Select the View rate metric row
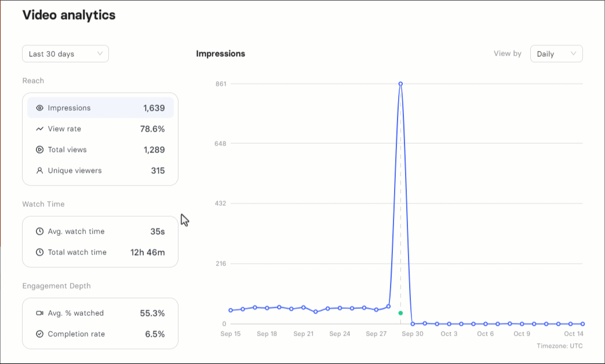 coord(100,129)
